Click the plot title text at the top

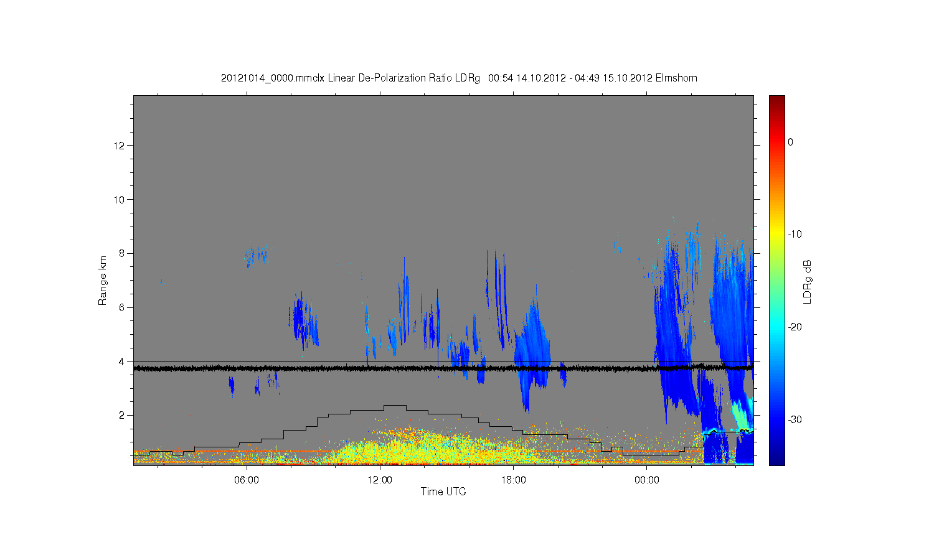pos(459,78)
